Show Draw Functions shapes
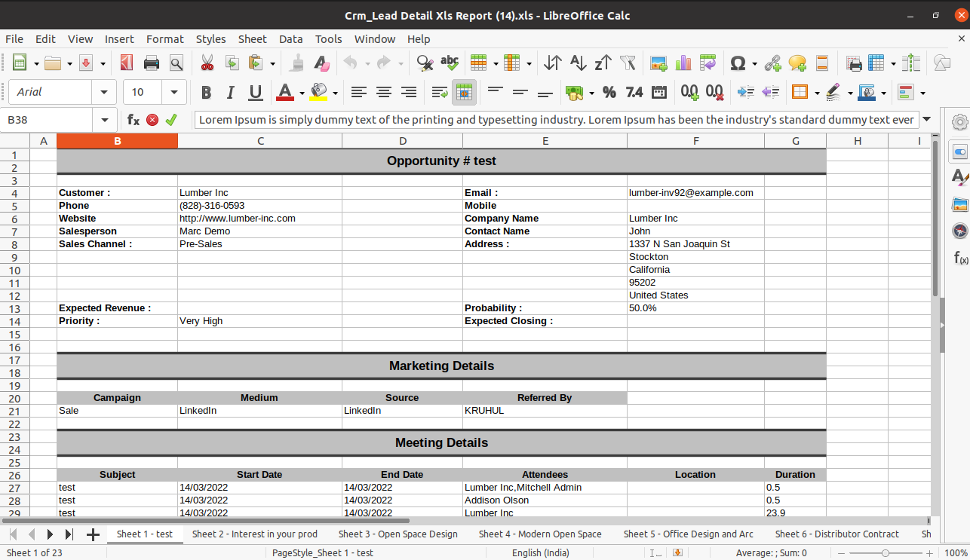The width and height of the screenshot is (970, 560). [942, 63]
